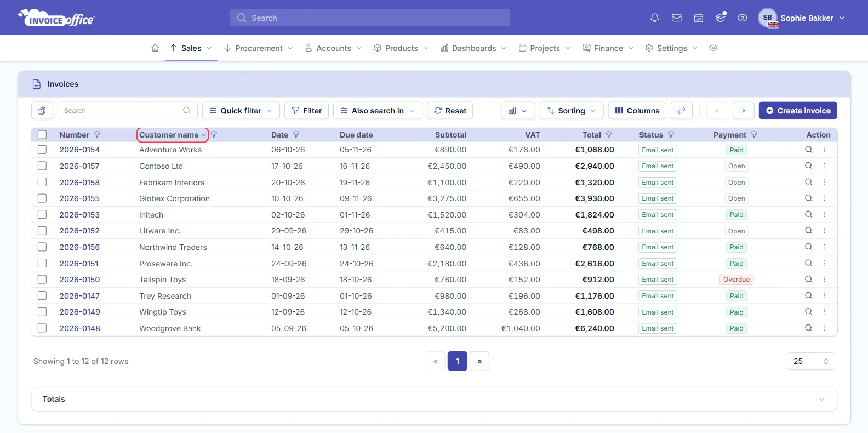Image resolution: width=868 pixels, height=433 pixels.
Task: Open the Sales menu
Action: pos(191,48)
